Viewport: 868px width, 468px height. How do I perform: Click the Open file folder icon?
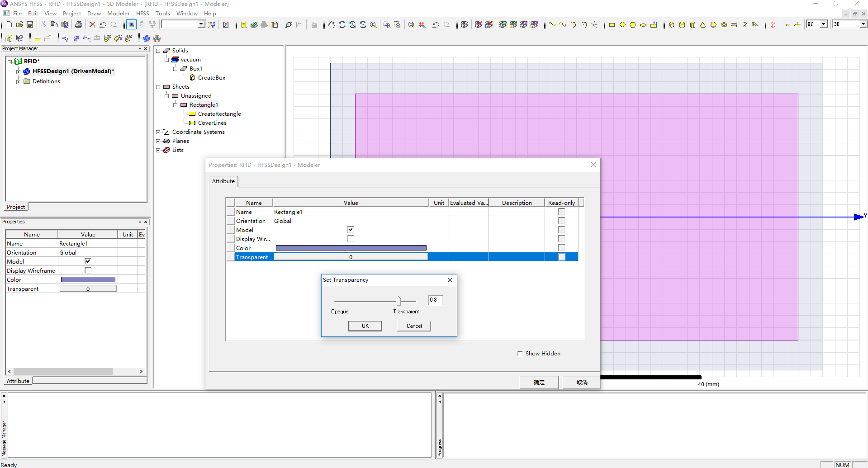tap(19, 24)
